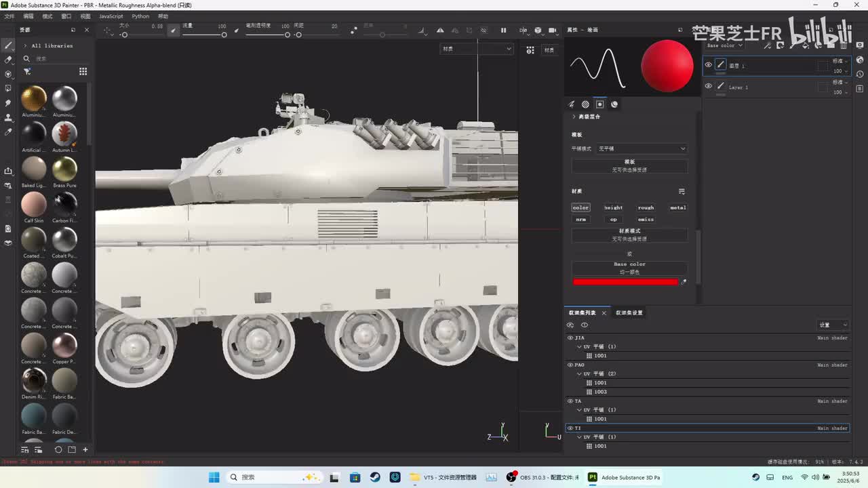This screenshot has width=868, height=488.
Task: Enable the height material channel button
Action: [x=613, y=207]
